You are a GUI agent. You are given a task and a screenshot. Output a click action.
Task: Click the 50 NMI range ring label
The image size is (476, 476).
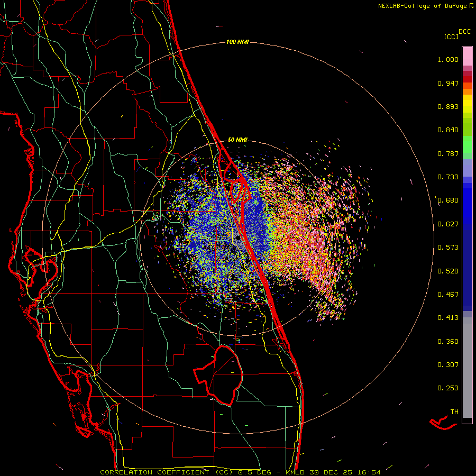point(237,140)
